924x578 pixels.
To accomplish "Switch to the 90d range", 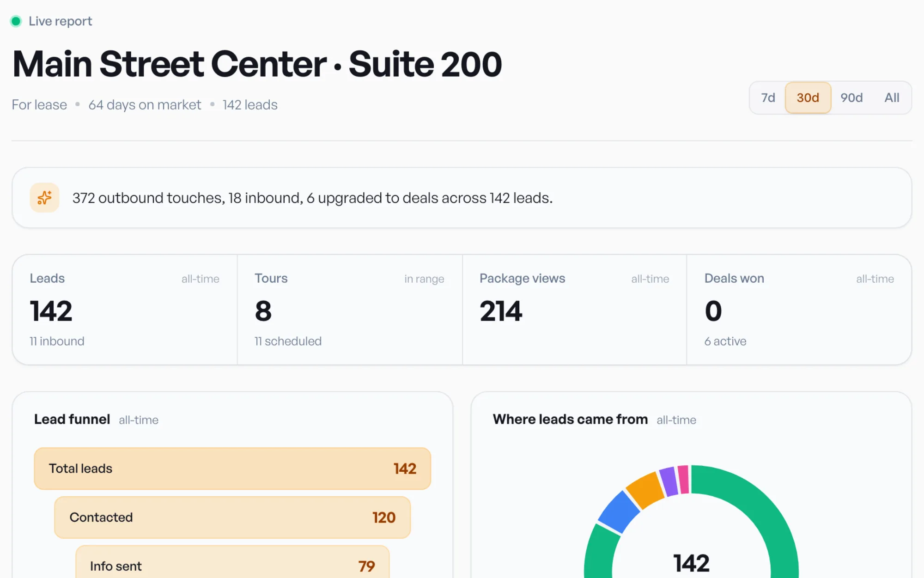I will pyautogui.click(x=851, y=97).
